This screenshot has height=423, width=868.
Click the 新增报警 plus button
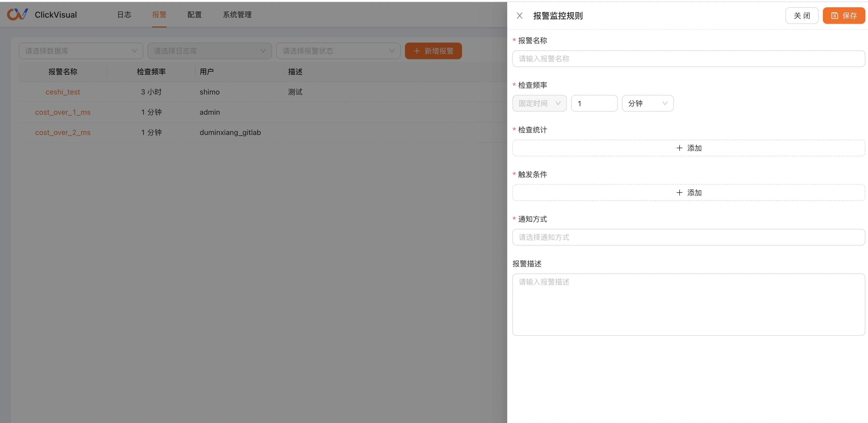click(x=433, y=51)
